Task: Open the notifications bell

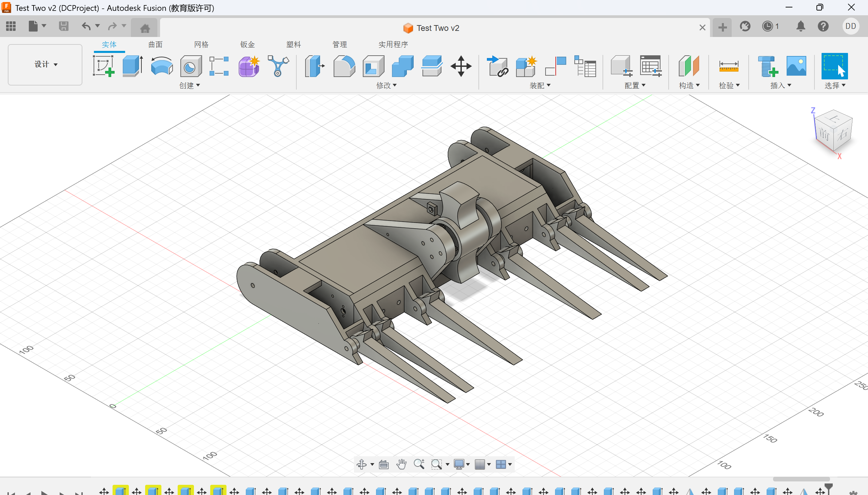Action: [x=801, y=26]
